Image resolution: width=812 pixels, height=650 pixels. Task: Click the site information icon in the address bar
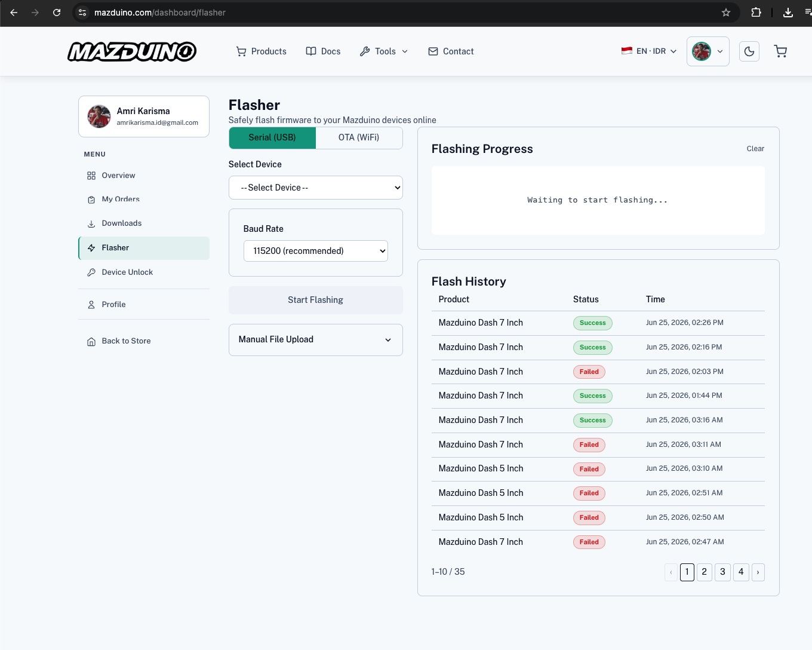click(x=82, y=13)
